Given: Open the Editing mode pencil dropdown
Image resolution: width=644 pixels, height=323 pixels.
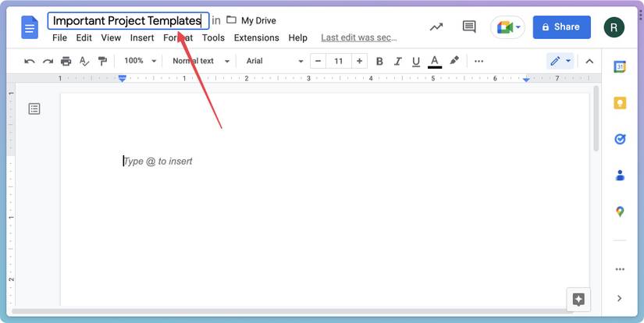Looking at the screenshot, I should [x=560, y=61].
